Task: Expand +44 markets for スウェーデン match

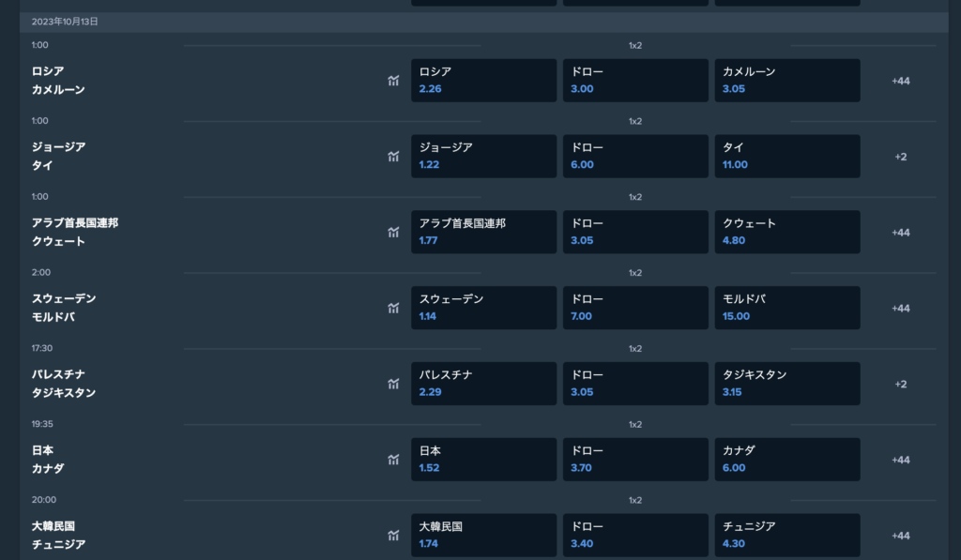Action: click(x=900, y=309)
